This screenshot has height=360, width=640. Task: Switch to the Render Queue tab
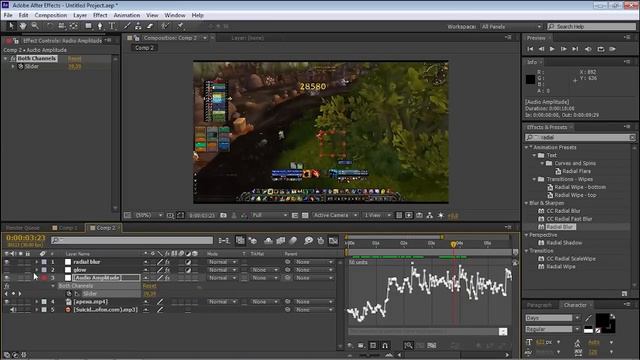point(22,228)
